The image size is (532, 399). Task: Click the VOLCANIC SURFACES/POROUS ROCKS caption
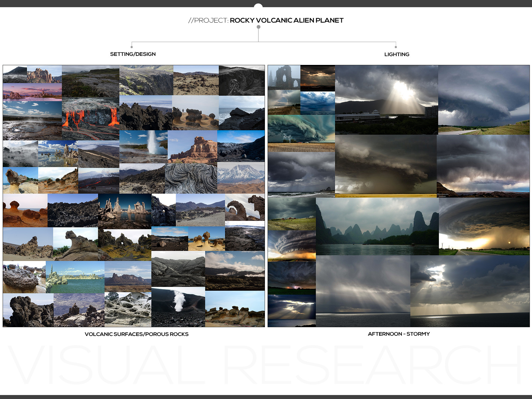click(x=136, y=334)
